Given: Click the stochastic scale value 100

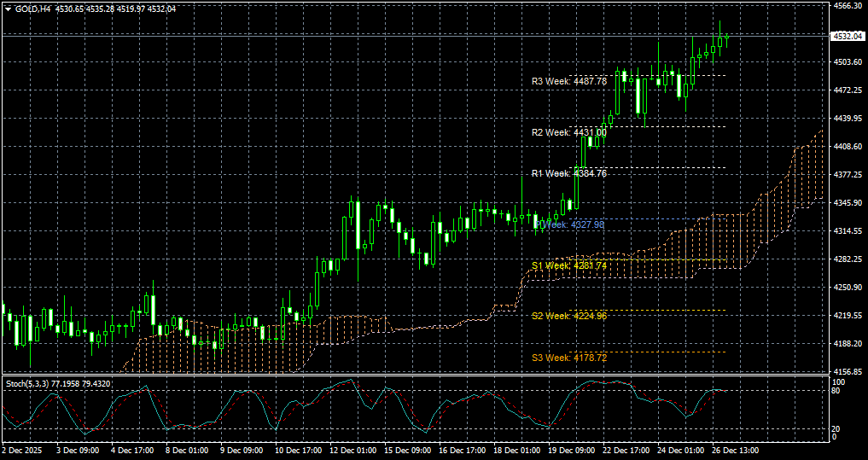Looking at the screenshot, I should [x=839, y=382].
